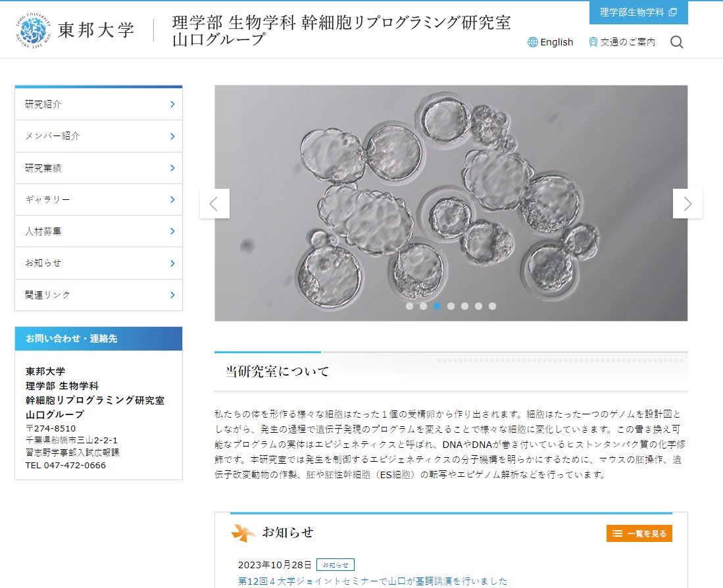Click the Toho University logo emblem
723x588 pixels.
[33, 30]
